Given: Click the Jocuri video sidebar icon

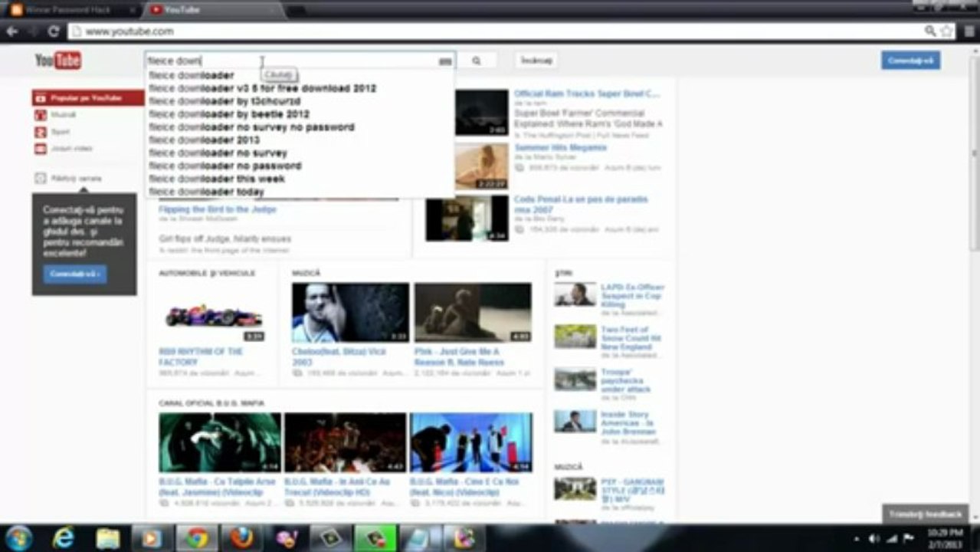Looking at the screenshot, I should click(41, 148).
